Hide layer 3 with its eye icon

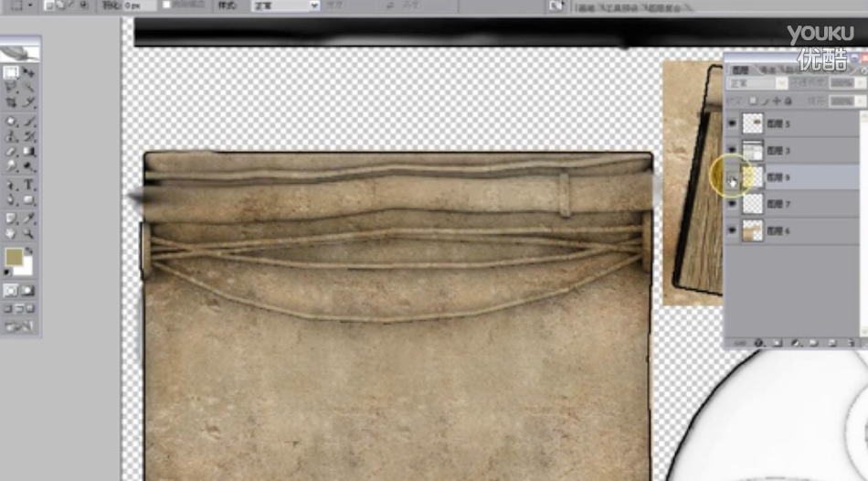coord(732,150)
